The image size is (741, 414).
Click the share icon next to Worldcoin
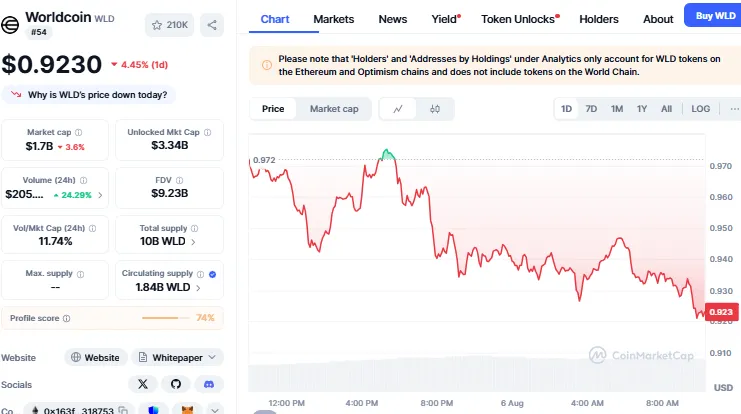click(x=212, y=24)
